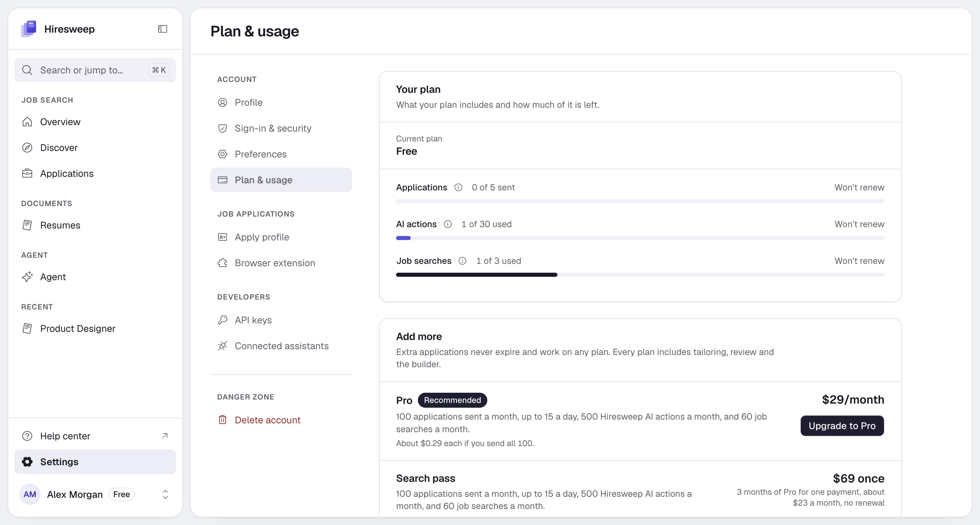Click the Search or jump to field

95,70
